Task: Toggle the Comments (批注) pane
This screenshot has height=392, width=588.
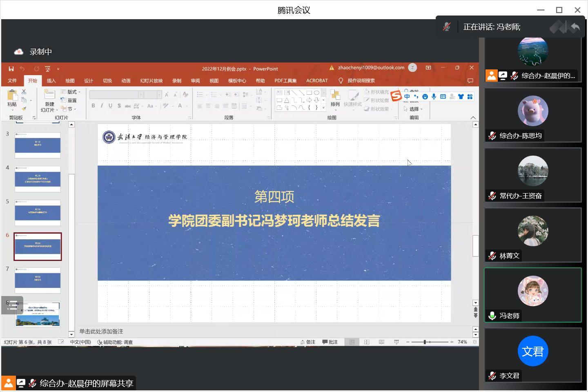Action: (330, 342)
